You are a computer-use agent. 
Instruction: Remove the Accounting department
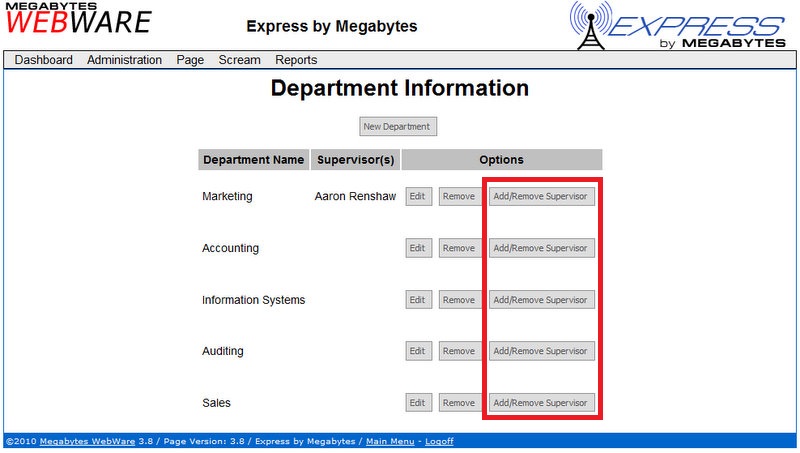pos(459,248)
